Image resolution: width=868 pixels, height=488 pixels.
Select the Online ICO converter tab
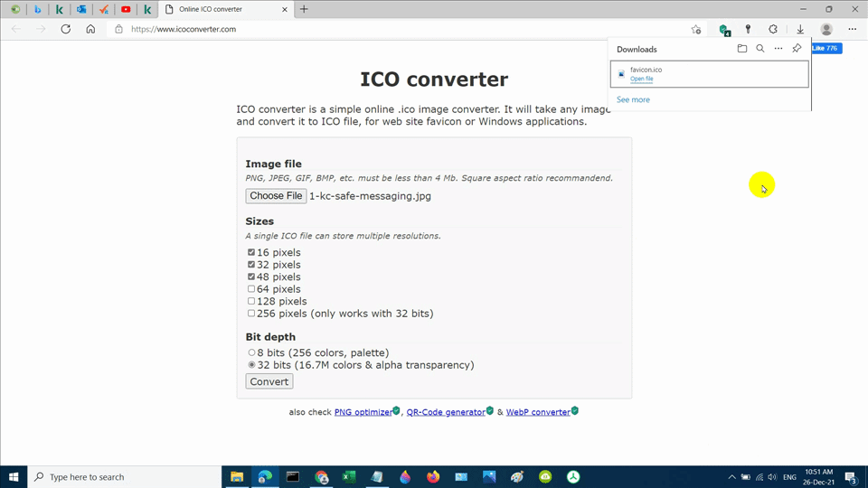coord(226,9)
